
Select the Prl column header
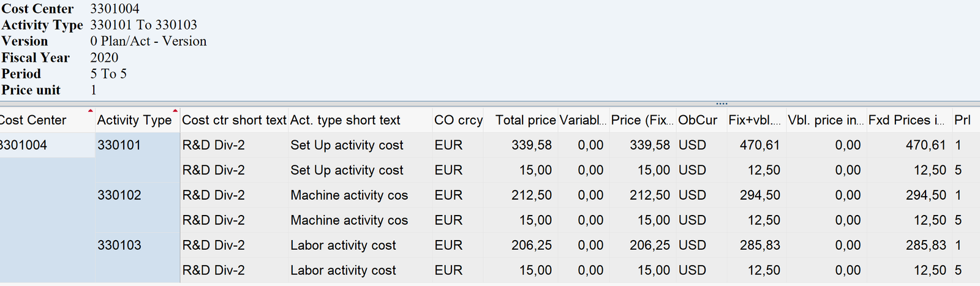coord(962,120)
